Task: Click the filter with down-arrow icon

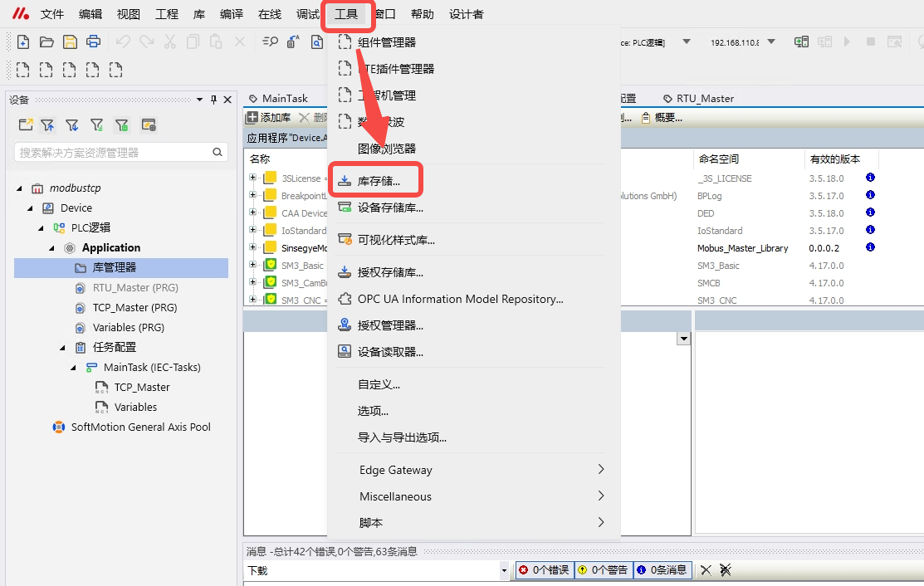Action: tap(72, 125)
